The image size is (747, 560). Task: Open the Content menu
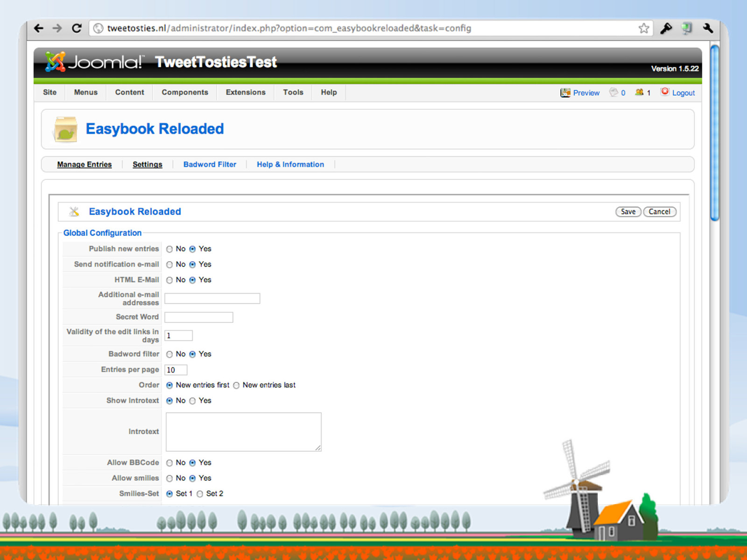click(x=130, y=92)
